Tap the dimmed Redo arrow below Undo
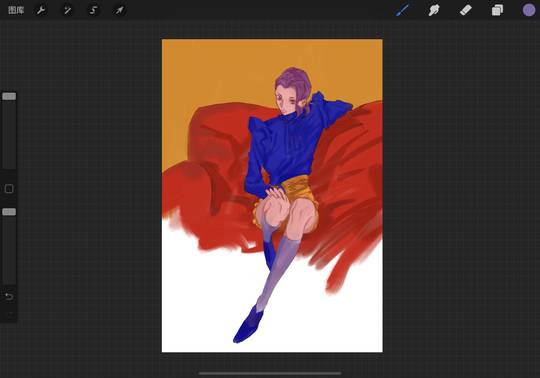 pos(9,314)
